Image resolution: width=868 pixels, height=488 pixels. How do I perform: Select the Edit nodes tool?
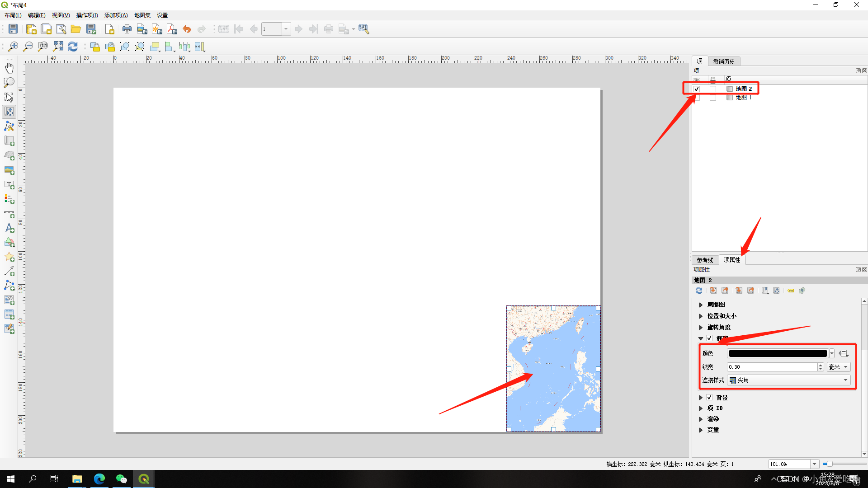point(9,126)
